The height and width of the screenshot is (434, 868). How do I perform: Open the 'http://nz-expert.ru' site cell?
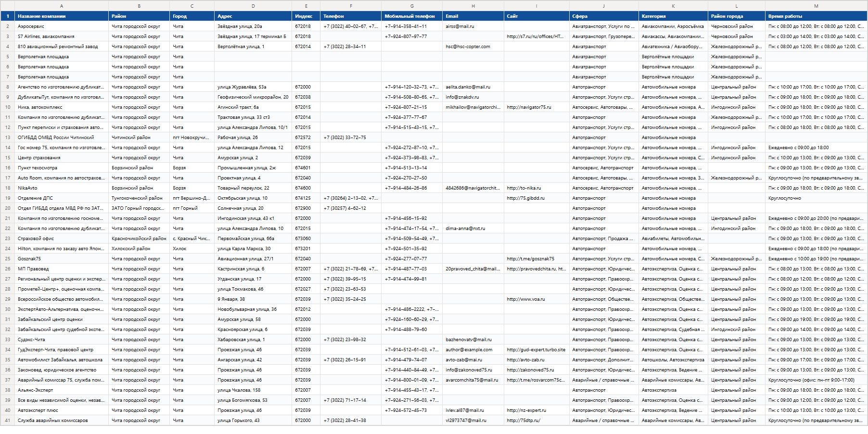point(536,410)
